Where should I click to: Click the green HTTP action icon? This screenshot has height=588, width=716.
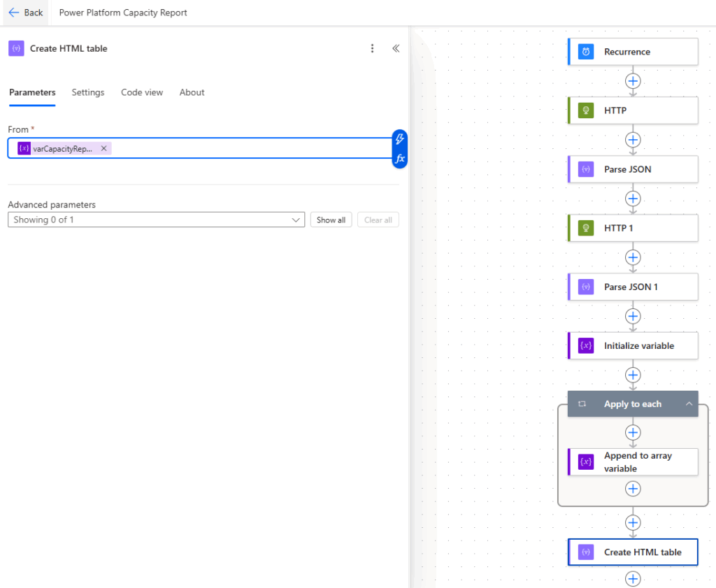point(586,110)
